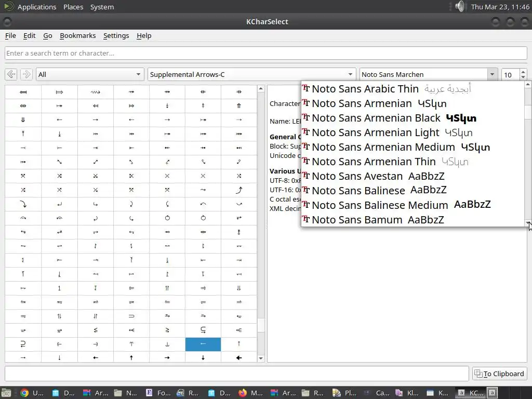Screen dimensions: 532x399
Task: Decrease the font size spinner
Action: point(523,77)
